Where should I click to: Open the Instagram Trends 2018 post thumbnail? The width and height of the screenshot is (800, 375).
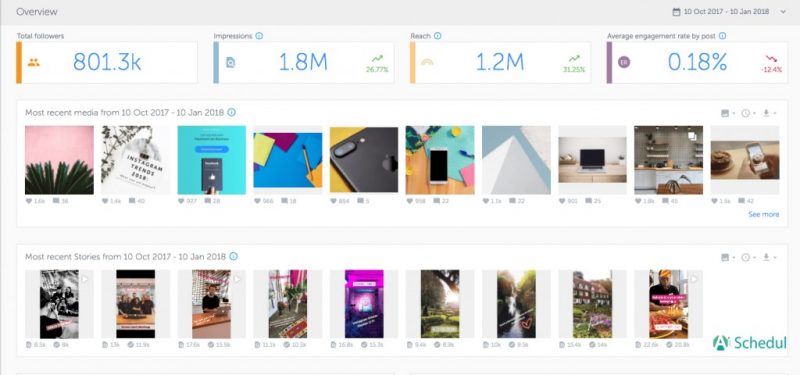135,160
